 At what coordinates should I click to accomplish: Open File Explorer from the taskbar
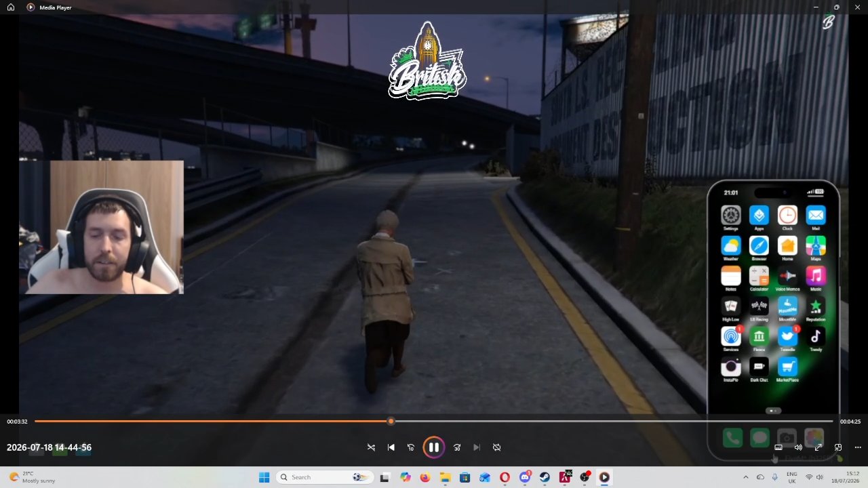pyautogui.click(x=445, y=477)
